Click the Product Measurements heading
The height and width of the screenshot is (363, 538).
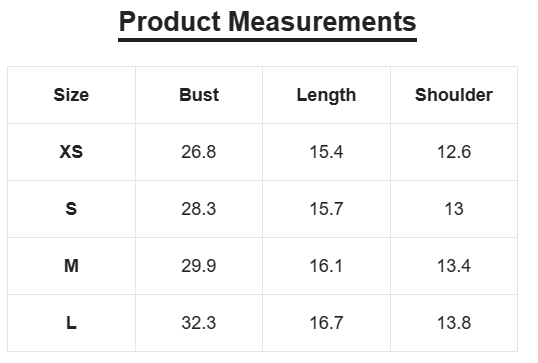[x=268, y=22]
